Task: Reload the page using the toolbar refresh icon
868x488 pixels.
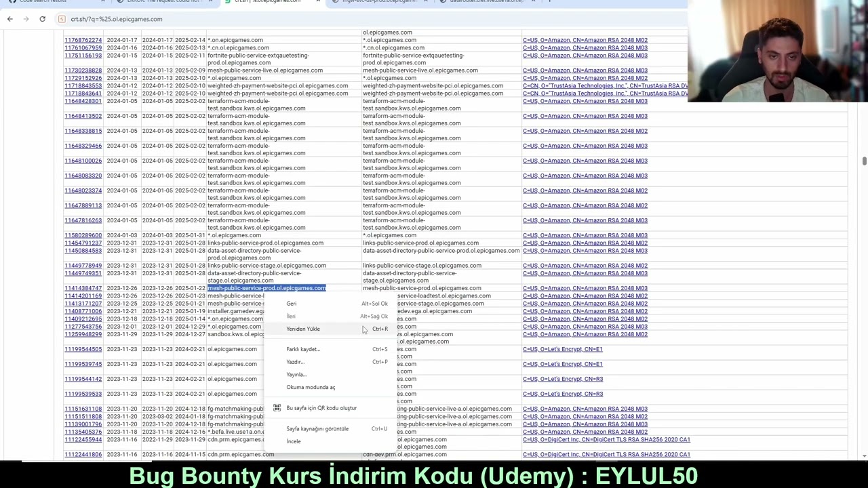Action: coord(42,19)
